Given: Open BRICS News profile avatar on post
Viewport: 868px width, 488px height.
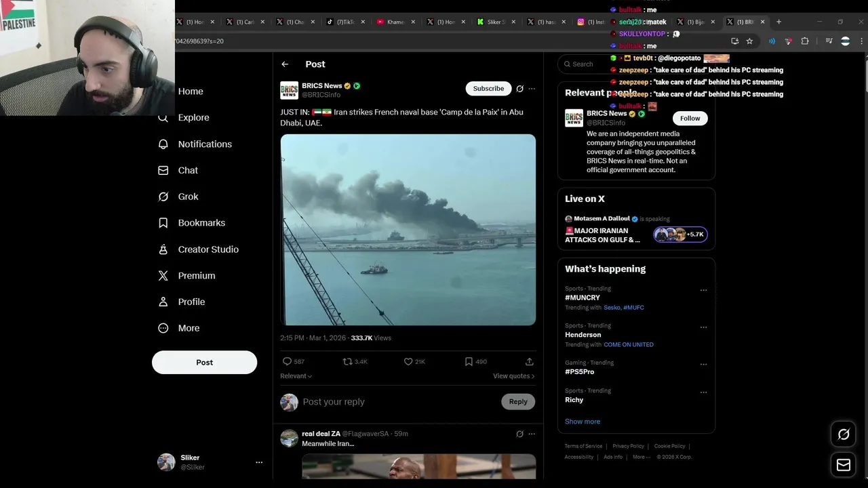Looking at the screenshot, I should pos(289,91).
